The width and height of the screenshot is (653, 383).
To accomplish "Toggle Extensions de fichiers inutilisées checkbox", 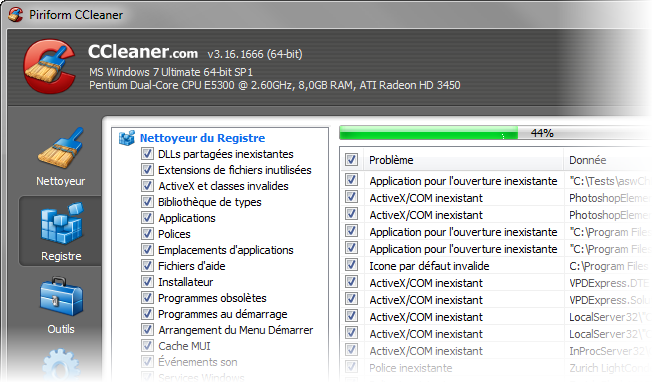I will coord(147,169).
